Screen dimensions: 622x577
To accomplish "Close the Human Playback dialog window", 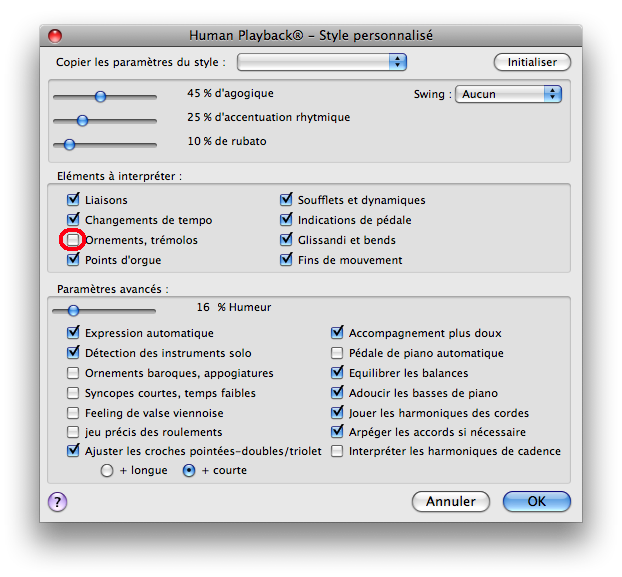I will pos(55,36).
